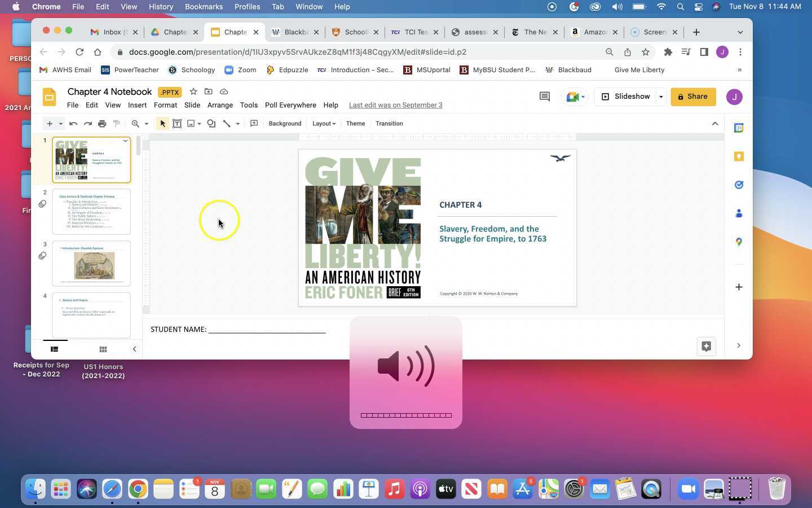Click the shape tool icon
The width and height of the screenshot is (812, 508).
211,124
